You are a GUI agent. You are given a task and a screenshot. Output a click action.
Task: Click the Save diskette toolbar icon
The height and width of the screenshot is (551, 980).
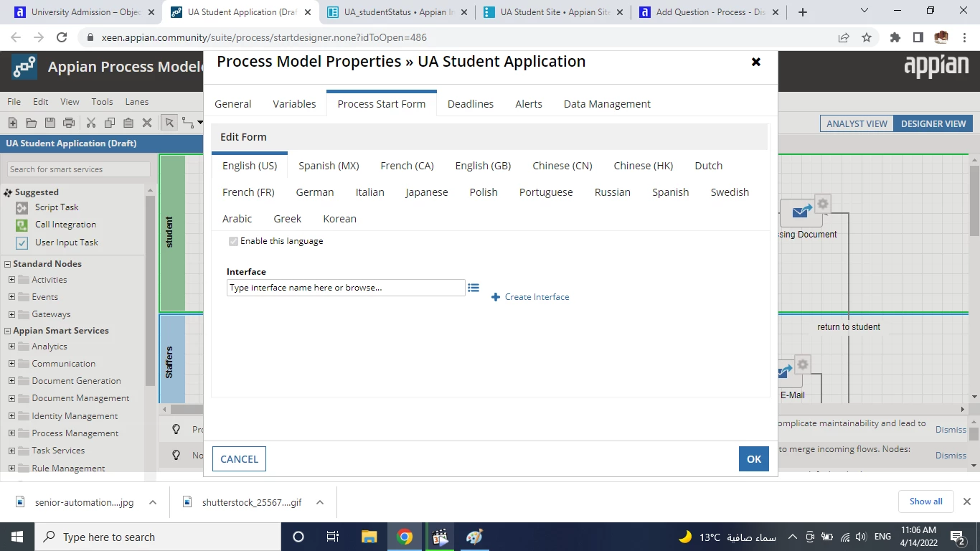coord(50,123)
